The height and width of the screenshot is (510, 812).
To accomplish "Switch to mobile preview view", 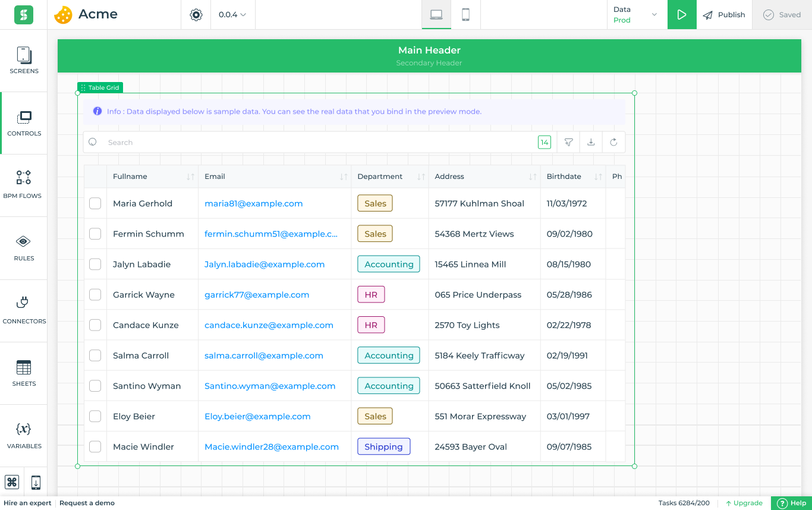I will pos(465,14).
